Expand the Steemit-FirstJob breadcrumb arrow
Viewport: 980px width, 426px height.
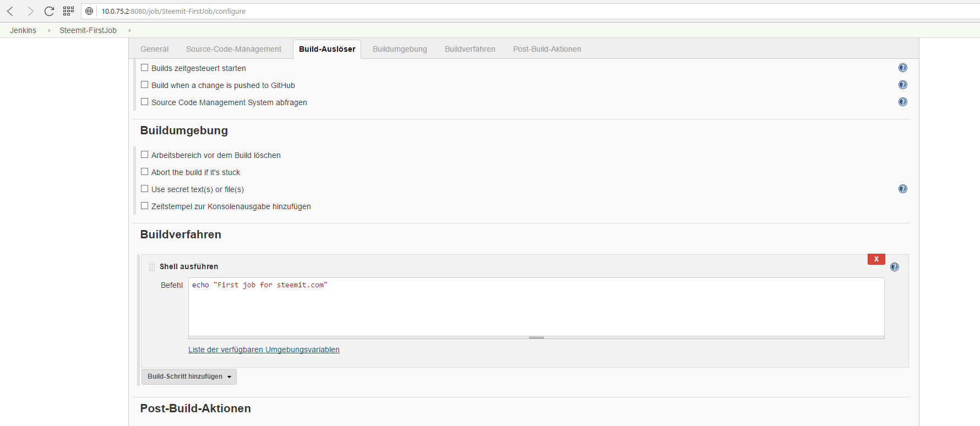(x=129, y=30)
